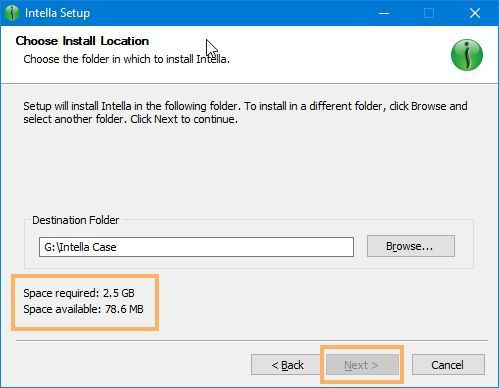Click the "Intella Setup" window title
This screenshot has width=499, height=388.
57,13
